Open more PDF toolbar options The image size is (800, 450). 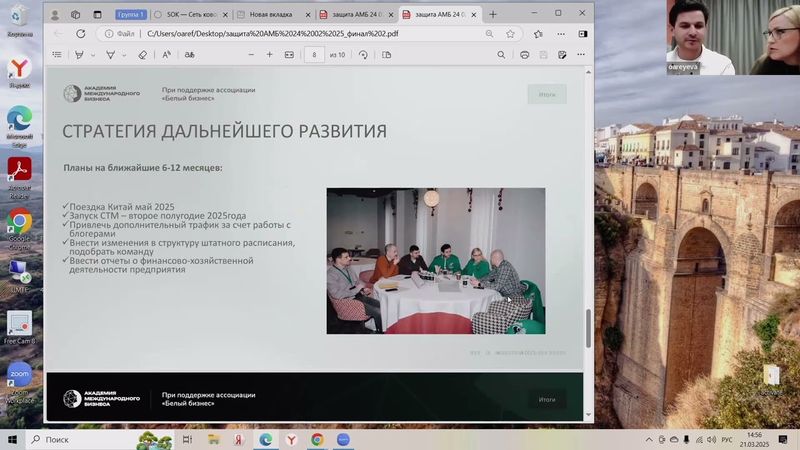pos(581,55)
